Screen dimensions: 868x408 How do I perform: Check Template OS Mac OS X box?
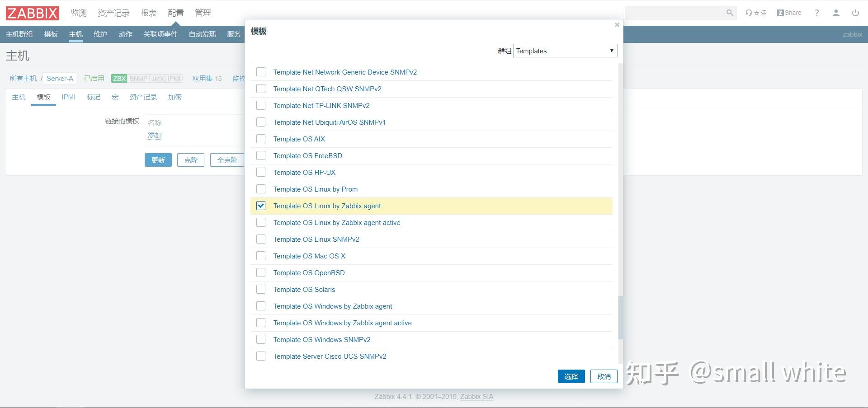[x=261, y=256]
